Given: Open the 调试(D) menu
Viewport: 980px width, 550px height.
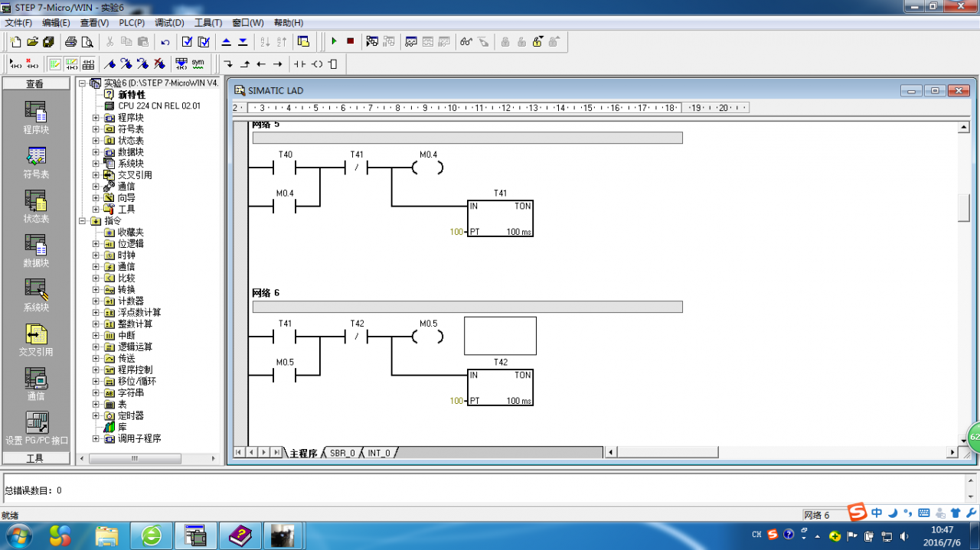Looking at the screenshot, I should [x=169, y=23].
